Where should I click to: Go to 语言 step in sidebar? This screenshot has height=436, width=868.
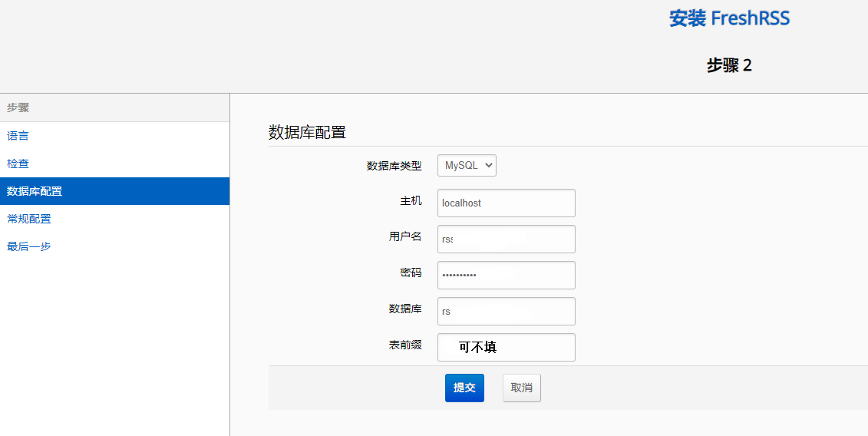pos(114,136)
